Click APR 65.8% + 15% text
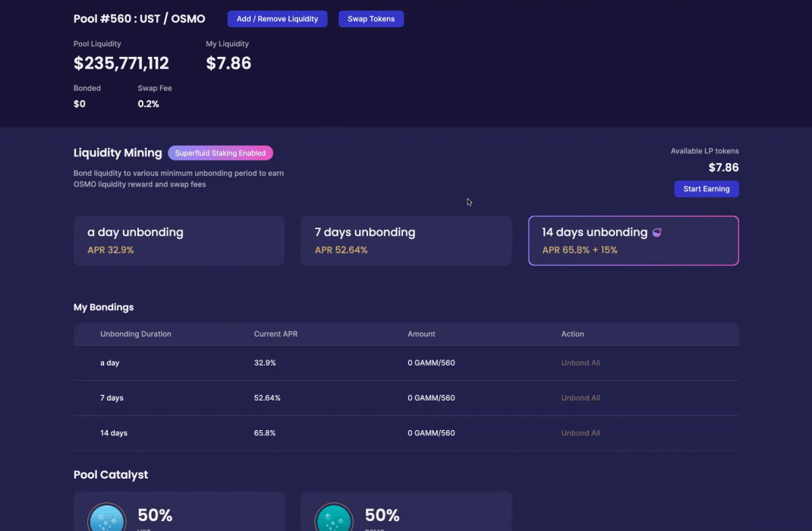812x531 pixels. [580, 250]
